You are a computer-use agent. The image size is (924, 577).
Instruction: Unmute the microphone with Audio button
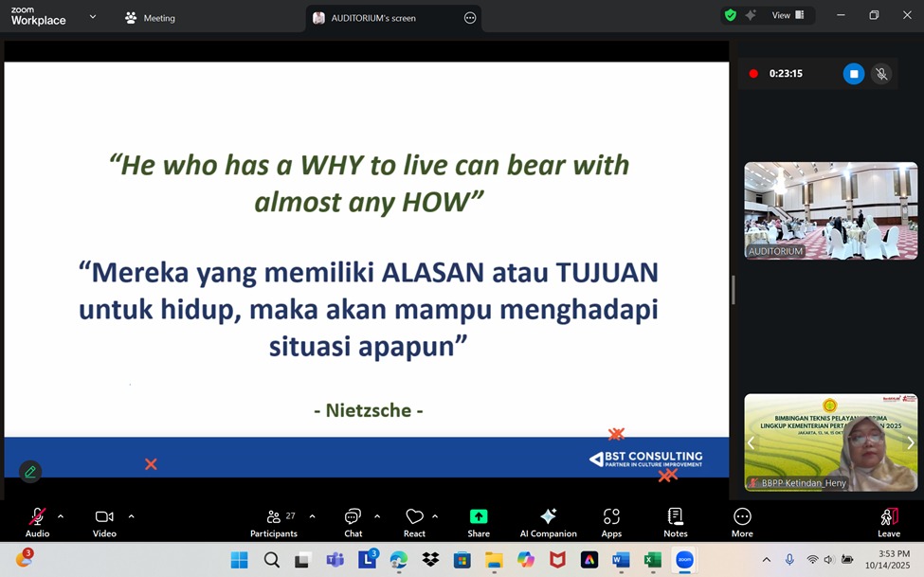[37, 520]
